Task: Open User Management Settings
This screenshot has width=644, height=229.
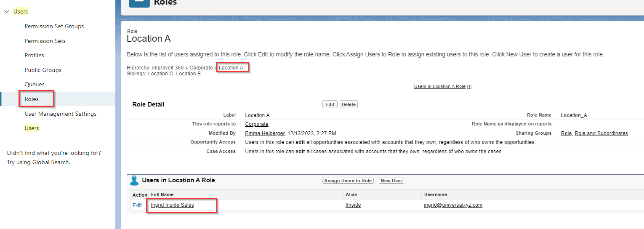Action: tap(61, 114)
